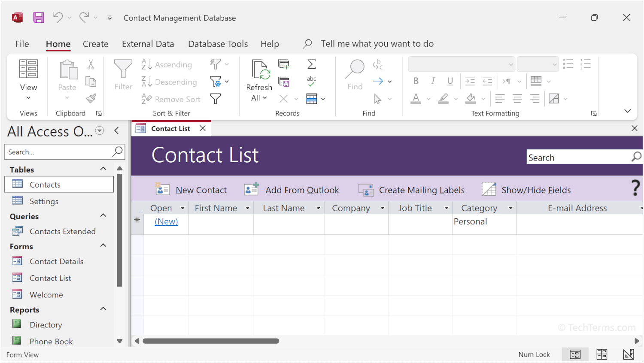Sort records Descending
The width and height of the screenshot is (644, 363).
pos(169,82)
